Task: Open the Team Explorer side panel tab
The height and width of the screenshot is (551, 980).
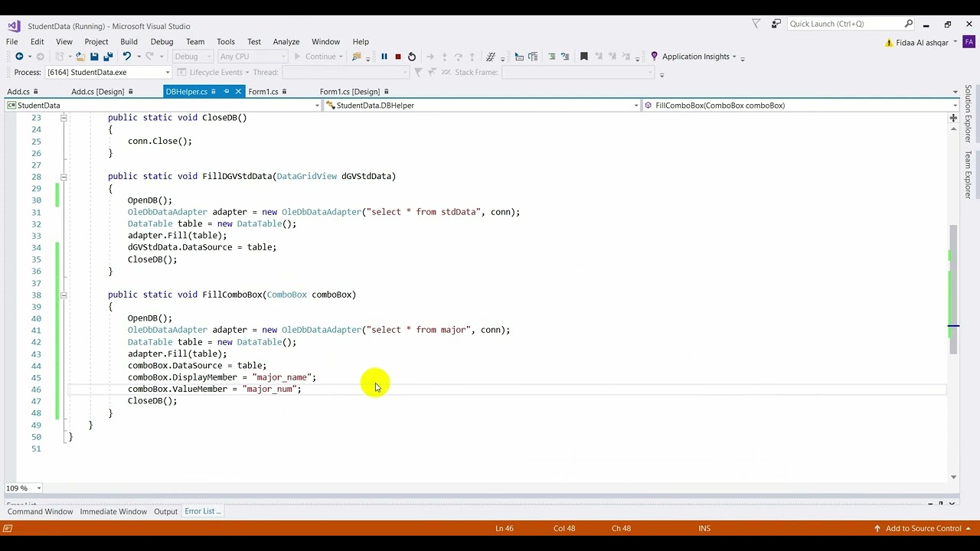Action: tap(969, 175)
